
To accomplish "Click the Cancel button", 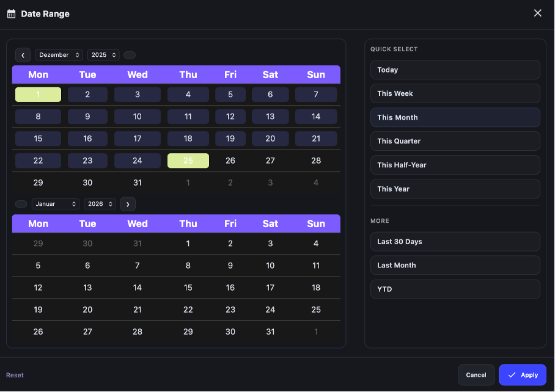I will 476,375.
